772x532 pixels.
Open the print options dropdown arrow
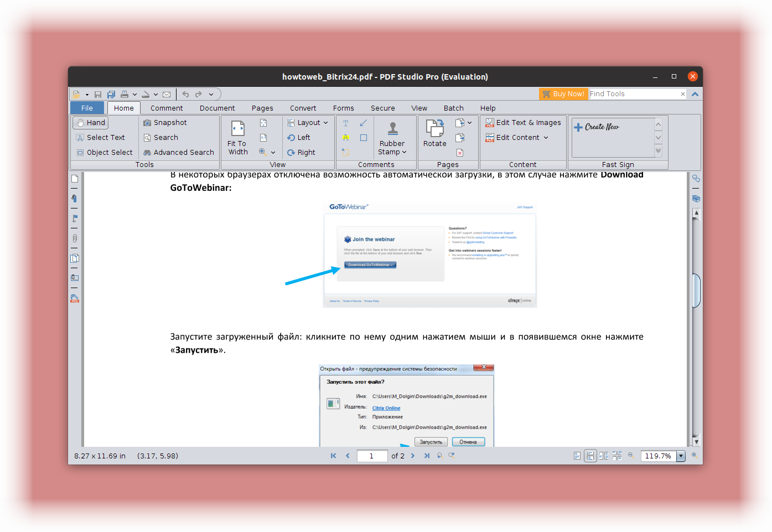tap(134, 95)
